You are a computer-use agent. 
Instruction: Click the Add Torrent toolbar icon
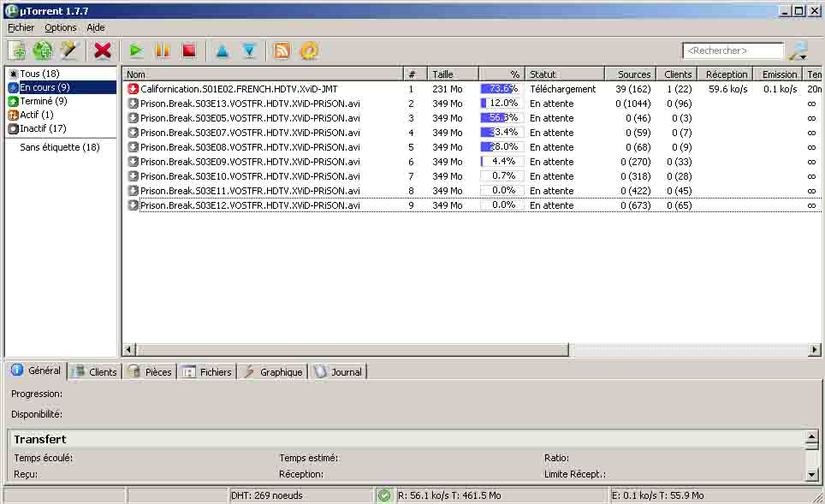[x=17, y=50]
